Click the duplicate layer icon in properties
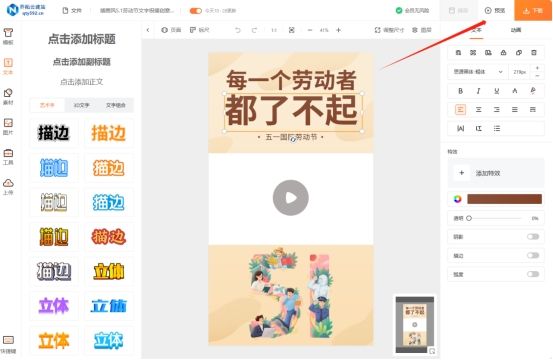The image size is (553, 360). click(519, 53)
